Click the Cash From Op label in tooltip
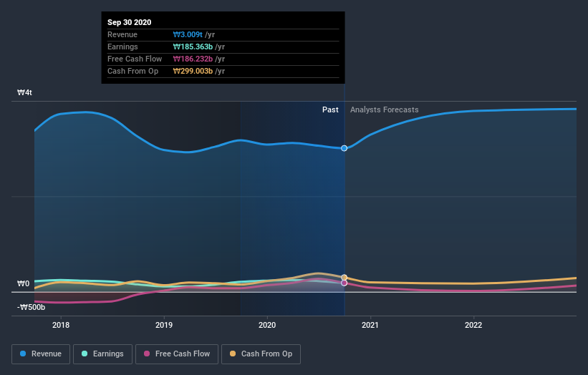The image size is (588, 375). (x=132, y=71)
